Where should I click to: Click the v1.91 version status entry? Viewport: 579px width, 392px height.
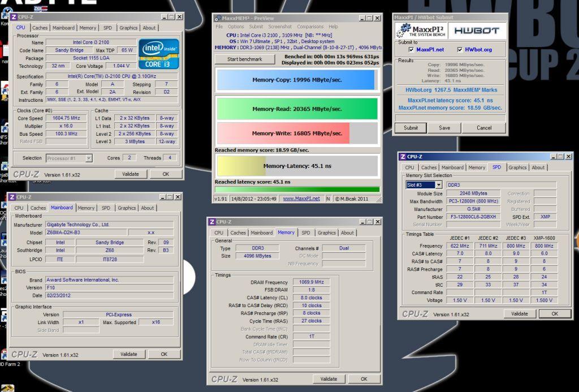221,199
